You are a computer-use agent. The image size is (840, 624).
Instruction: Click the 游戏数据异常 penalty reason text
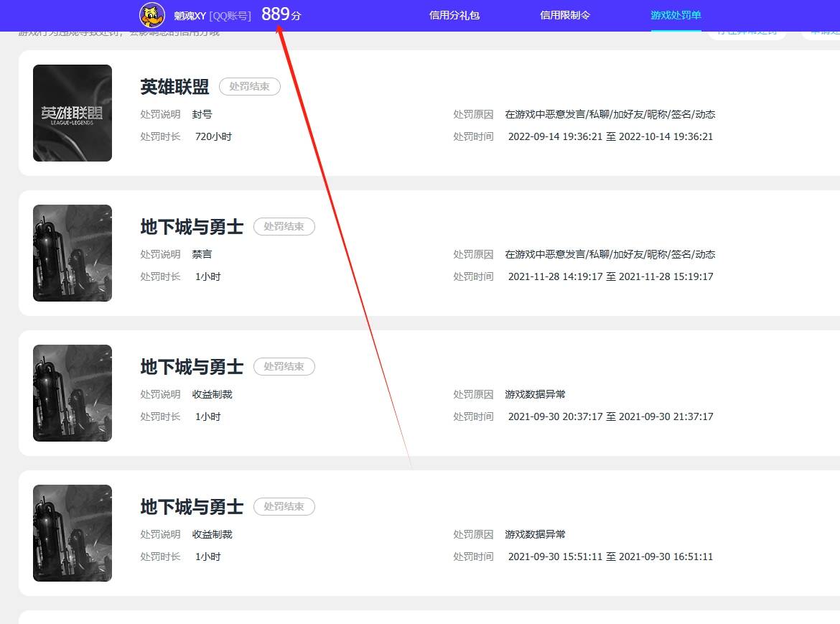click(536, 394)
